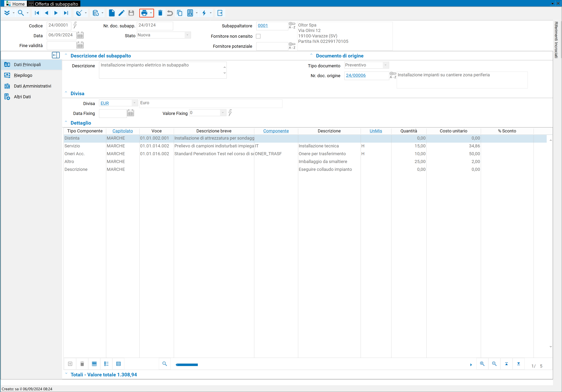Collapse the left navigation panel
Screen dimensions: 562x392
[56, 55]
